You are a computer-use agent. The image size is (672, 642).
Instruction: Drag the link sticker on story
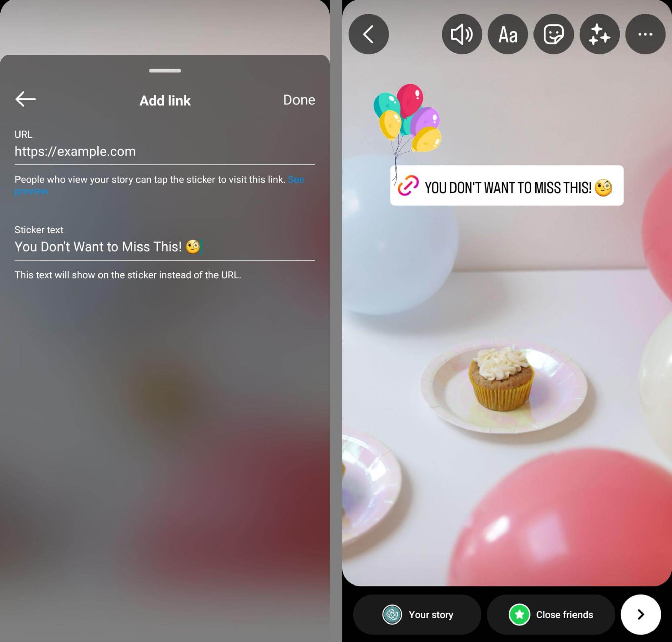pos(506,185)
